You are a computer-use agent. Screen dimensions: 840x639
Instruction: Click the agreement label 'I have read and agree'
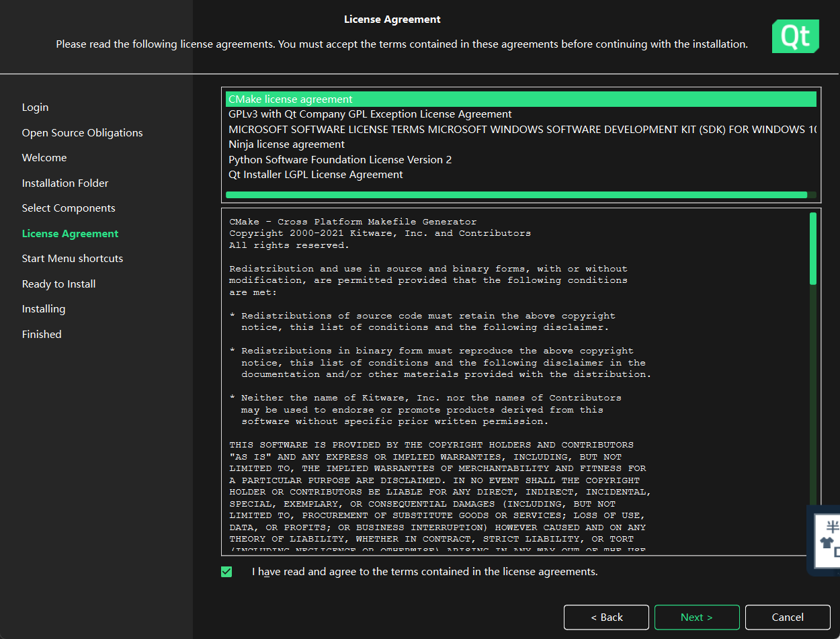point(425,572)
